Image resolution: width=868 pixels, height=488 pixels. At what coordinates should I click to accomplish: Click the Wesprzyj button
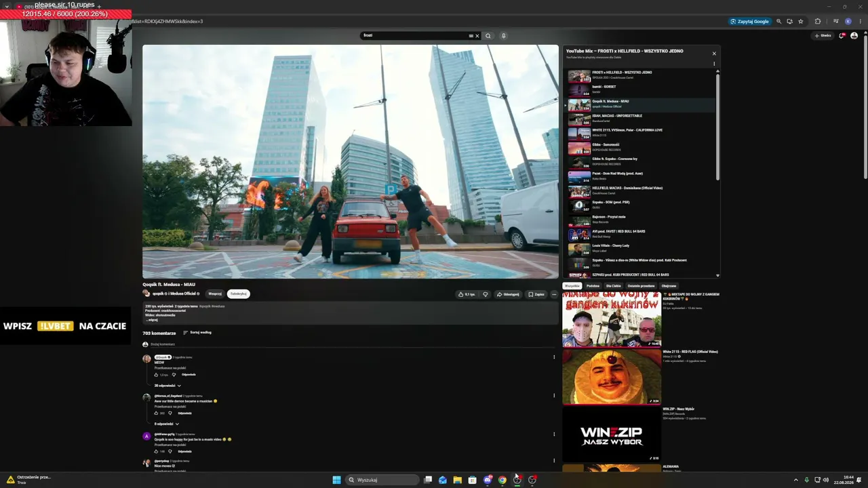(x=215, y=294)
